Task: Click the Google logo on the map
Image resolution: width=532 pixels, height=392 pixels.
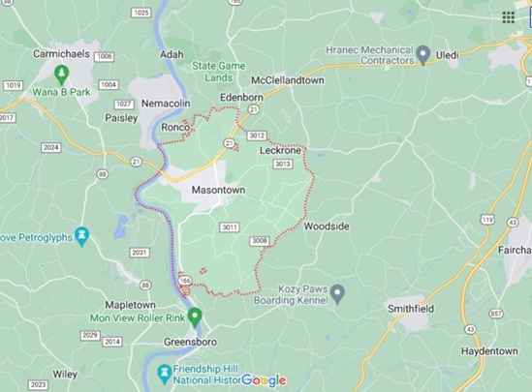Action: tap(264, 380)
